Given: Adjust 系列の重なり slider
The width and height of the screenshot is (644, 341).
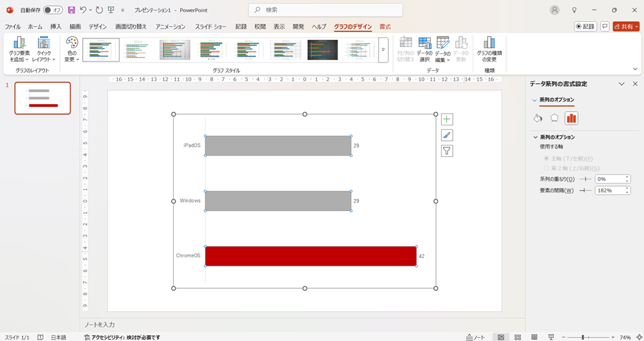Looking at the screenshot, I should pyautogui.click(x=585, y=180).
